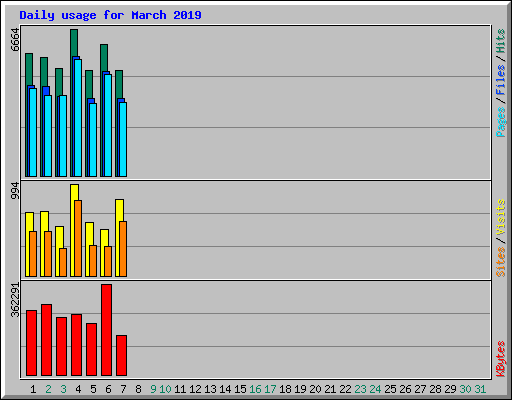Click day 11 on the x-axis
512x400 pixels.
click(180, 389)
